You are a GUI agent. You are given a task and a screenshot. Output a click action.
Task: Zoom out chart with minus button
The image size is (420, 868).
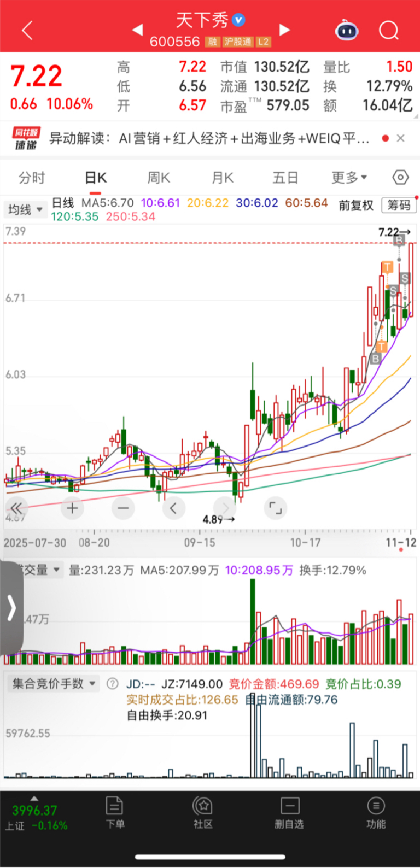122,508
